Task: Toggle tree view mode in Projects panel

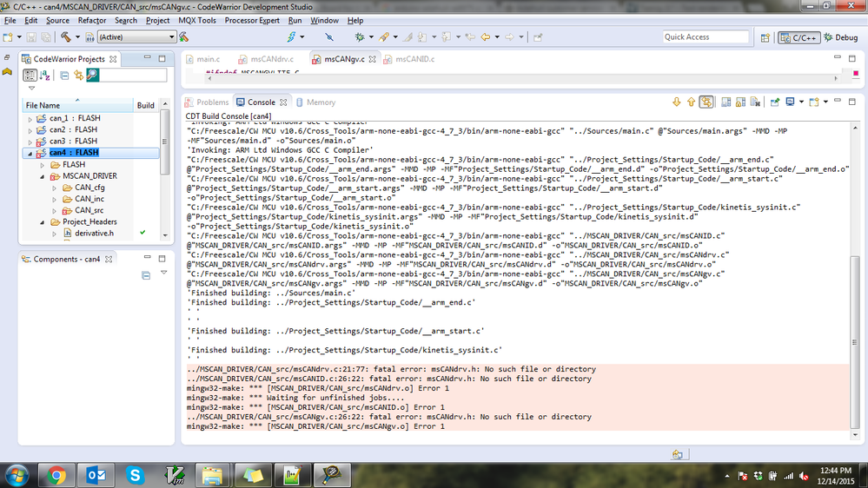Action: pyautogui.click(x=30, y=76)
